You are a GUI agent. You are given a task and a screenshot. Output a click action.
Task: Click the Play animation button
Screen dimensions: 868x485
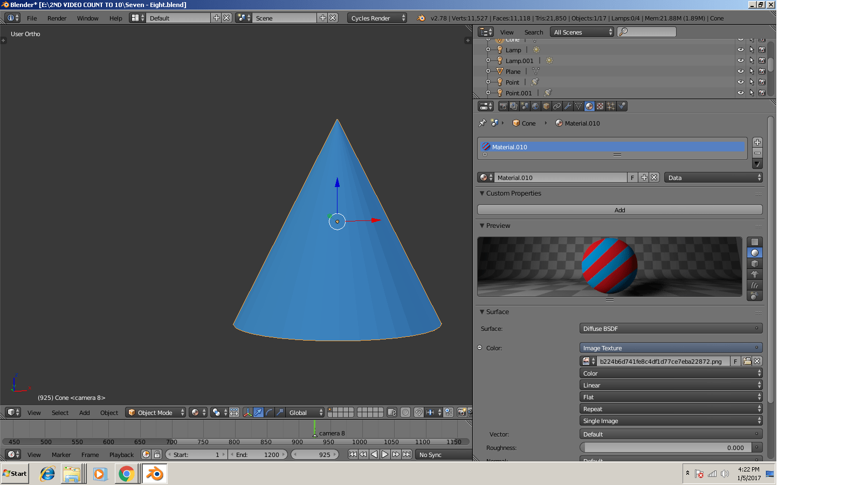coord(385,454)
